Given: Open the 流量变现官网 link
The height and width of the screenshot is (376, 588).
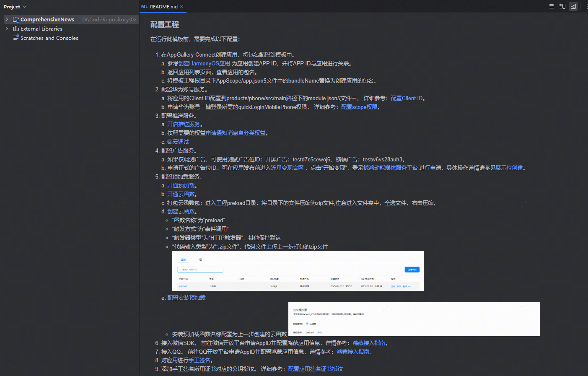Looking at the screenshot, I should [287, 168].
